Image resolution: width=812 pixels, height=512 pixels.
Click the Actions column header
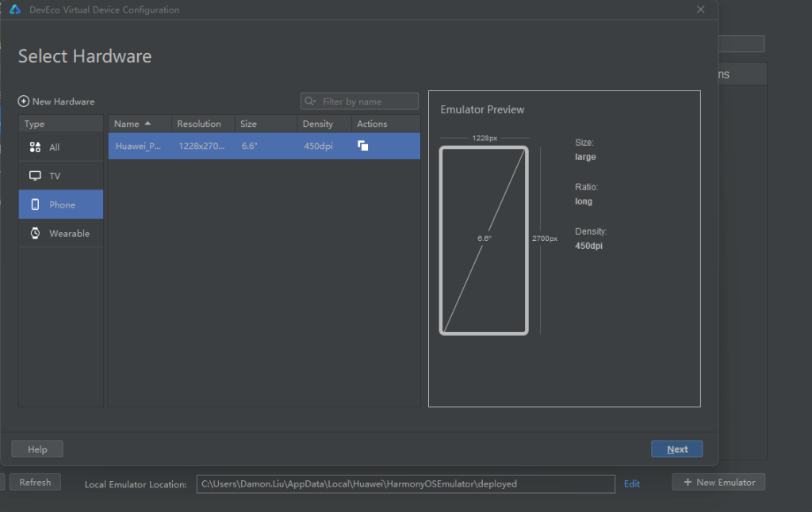click(386, 124)
